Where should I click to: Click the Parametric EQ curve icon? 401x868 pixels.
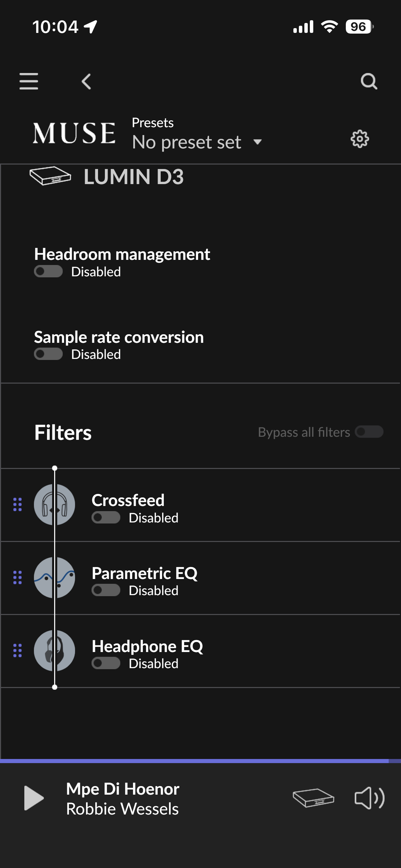[54, 578]
